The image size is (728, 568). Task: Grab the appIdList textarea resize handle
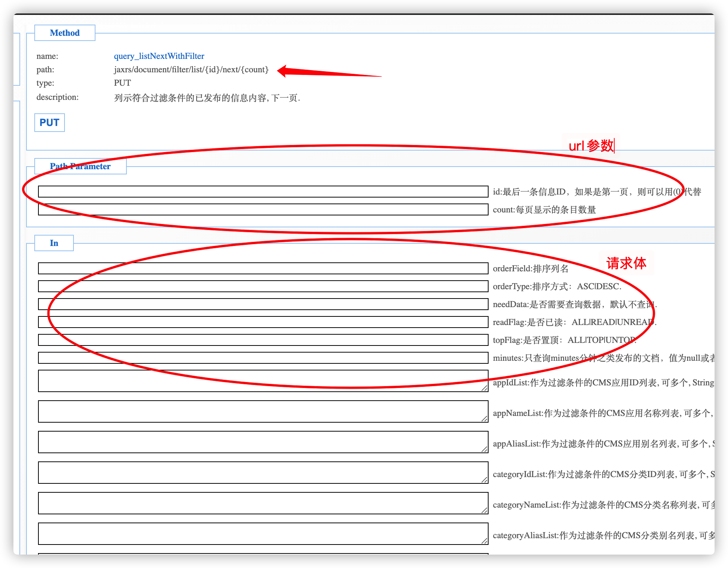484,388
